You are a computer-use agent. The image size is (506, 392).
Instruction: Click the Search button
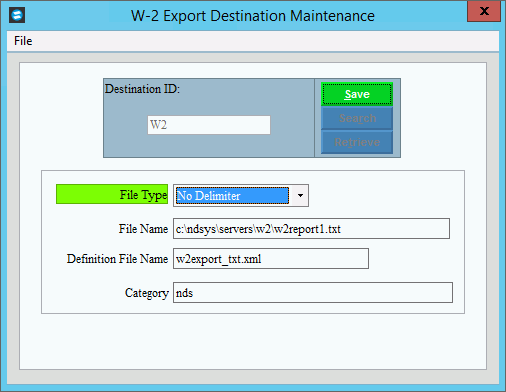[357, 118]
